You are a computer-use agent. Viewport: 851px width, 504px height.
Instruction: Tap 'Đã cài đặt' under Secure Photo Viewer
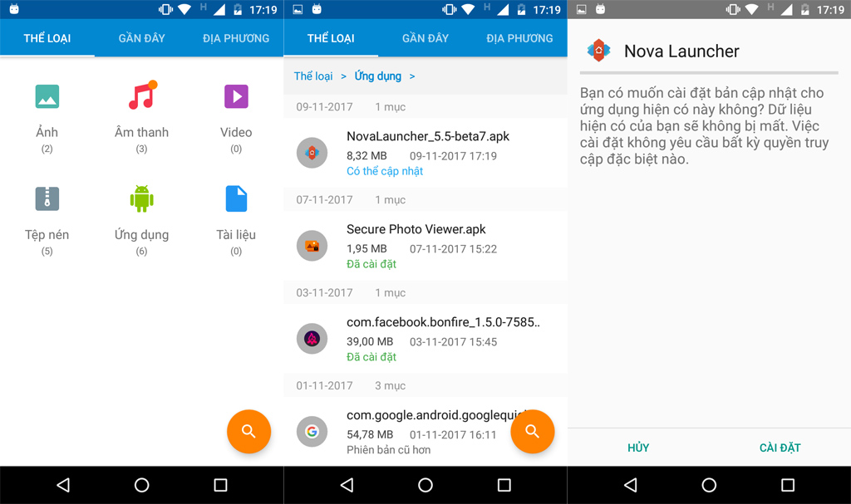tap(371, 264)
